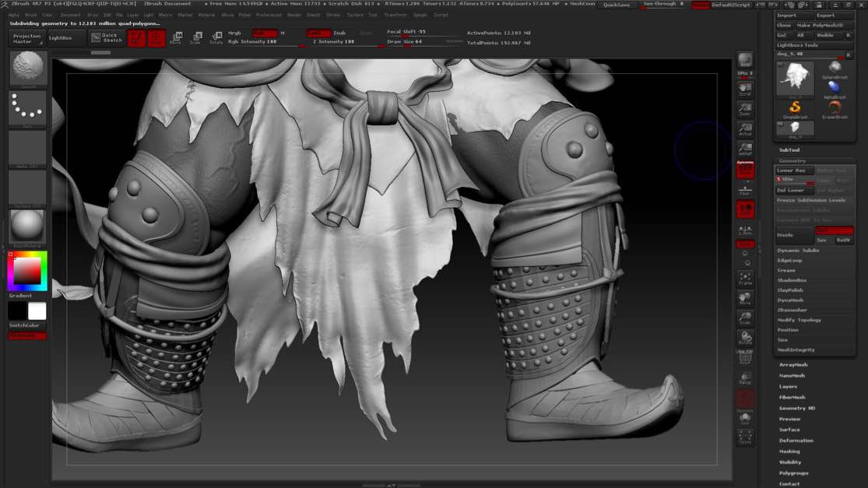868x488 pixels.
Task: Toggle the Zadd sculpt mode
Action: 317,33
